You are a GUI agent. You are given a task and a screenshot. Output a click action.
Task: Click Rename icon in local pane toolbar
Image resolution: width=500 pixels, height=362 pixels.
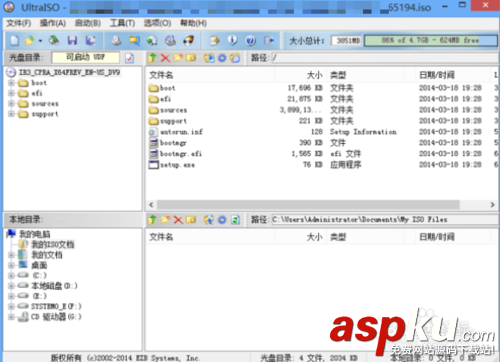point(191,220)
